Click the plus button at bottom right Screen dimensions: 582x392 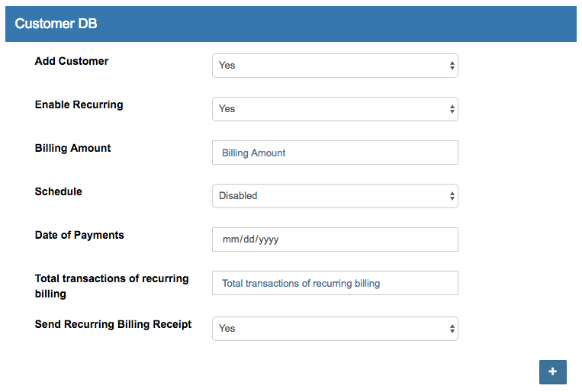click(552, 371)
